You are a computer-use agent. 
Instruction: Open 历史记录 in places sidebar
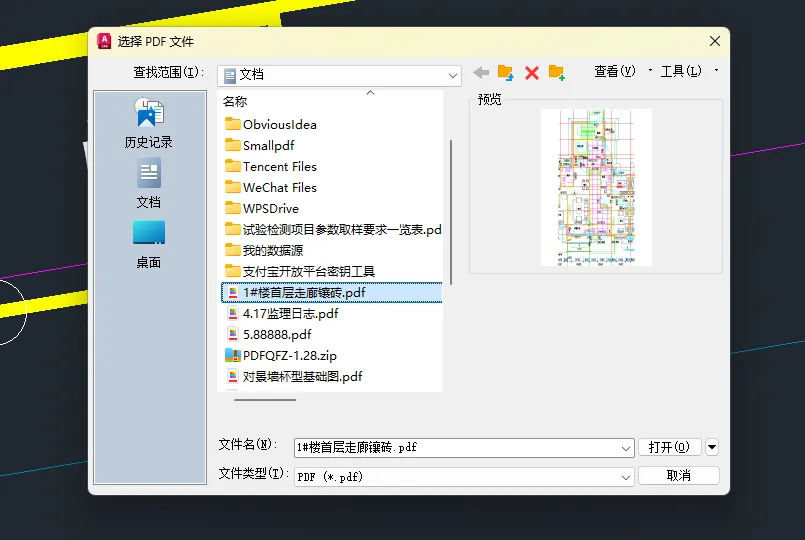148,124
